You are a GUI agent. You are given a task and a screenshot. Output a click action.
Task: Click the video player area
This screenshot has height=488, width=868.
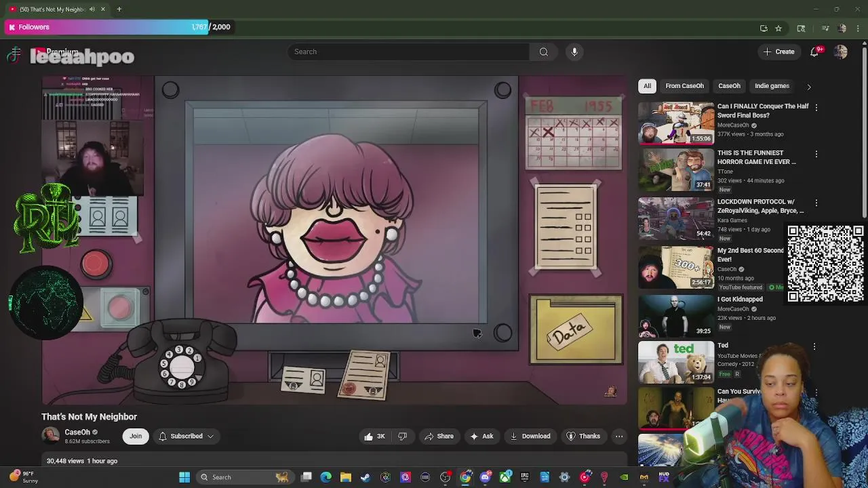pos(334,240)
